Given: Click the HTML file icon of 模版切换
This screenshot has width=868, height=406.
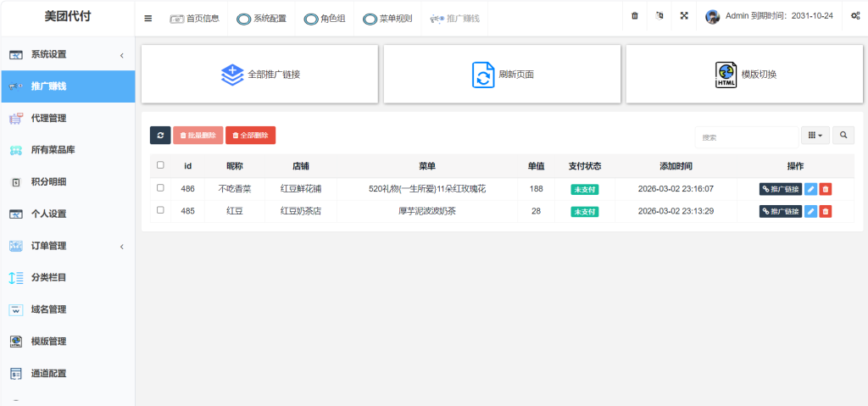Looking at the screenshot, I should 726,75.
